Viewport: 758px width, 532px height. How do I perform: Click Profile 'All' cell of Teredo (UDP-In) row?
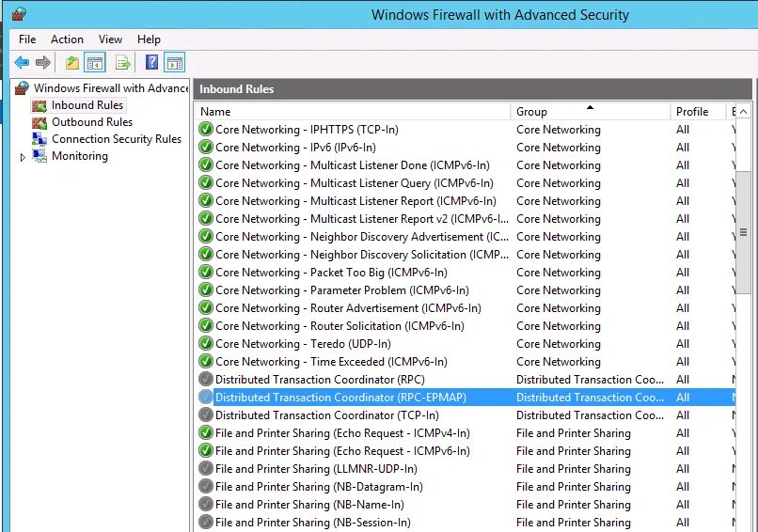pyautogui.click(x=683, y=344)
